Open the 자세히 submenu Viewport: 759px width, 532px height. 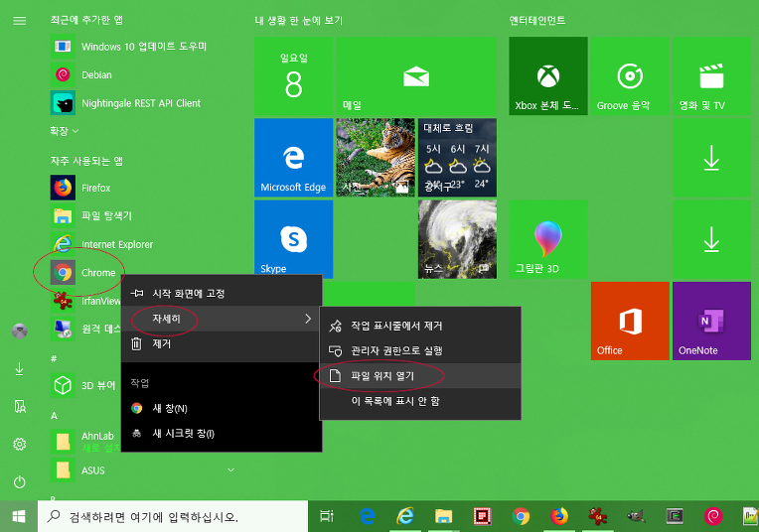[222, 319]
